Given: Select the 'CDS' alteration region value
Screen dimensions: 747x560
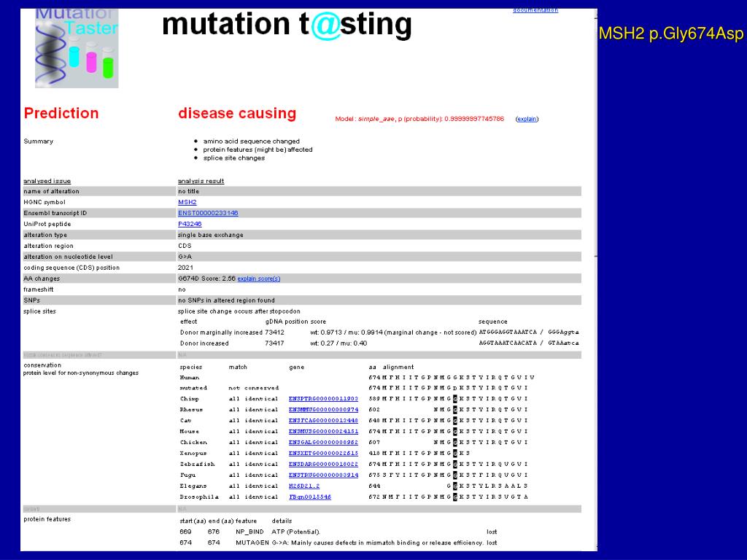Looking at the screenshot, I should pos(185,246).
